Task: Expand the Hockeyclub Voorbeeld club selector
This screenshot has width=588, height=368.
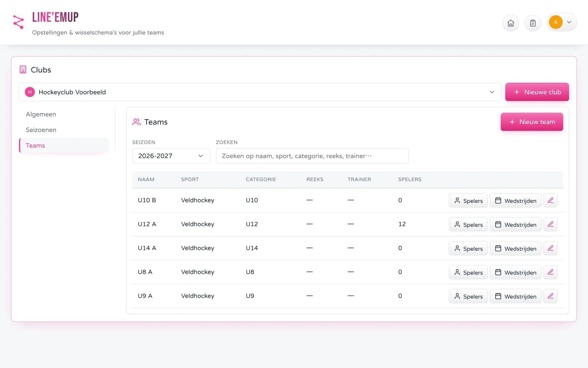Action: click(260, 92)
